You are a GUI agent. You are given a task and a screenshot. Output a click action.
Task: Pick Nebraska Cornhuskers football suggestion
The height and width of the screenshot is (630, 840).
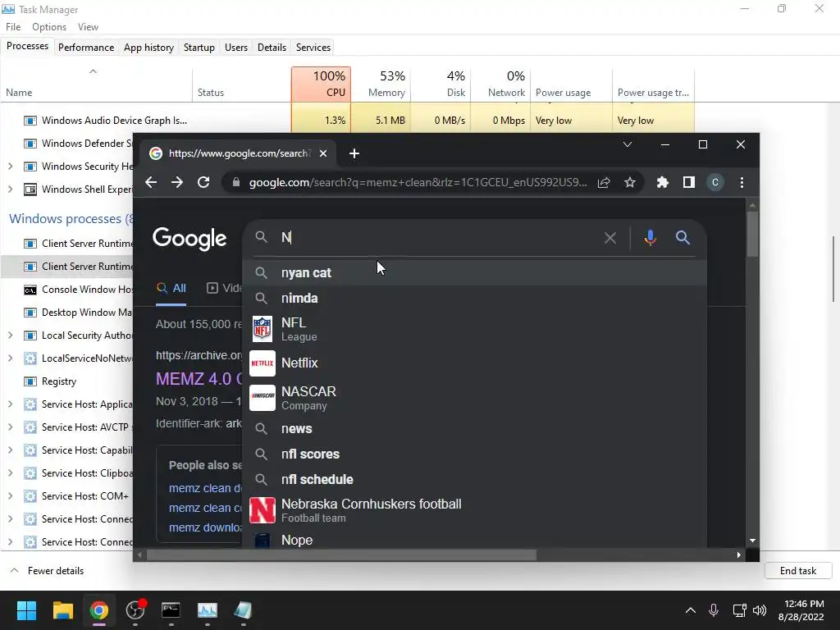[x=475, y=510]
